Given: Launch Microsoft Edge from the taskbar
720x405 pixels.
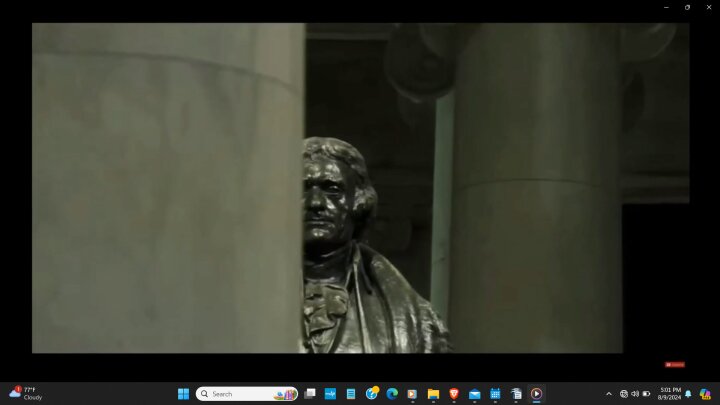Looking at the screenshot, I should [x=392, y=394].
